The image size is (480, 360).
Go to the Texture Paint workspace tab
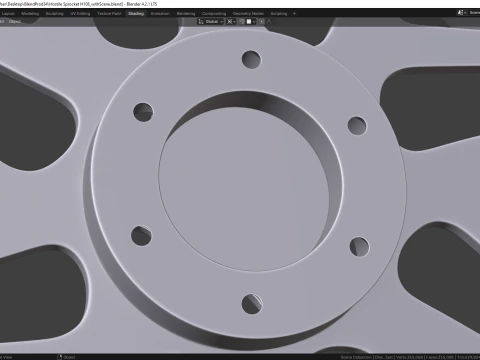coord(109,14)
